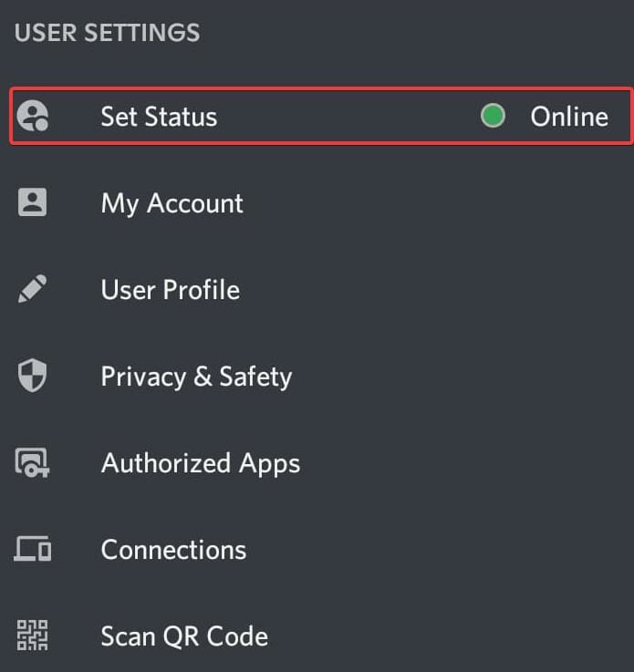
Task: Click the Set Status avatar icon
Action: pos(33,116)
